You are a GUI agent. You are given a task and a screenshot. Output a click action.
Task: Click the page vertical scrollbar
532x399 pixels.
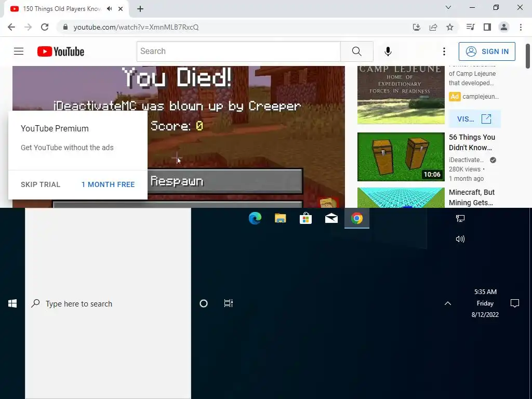(528, 56)
